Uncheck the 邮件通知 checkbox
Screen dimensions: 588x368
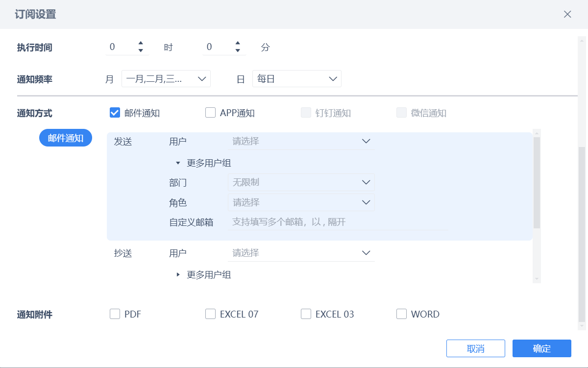point(115,113)
